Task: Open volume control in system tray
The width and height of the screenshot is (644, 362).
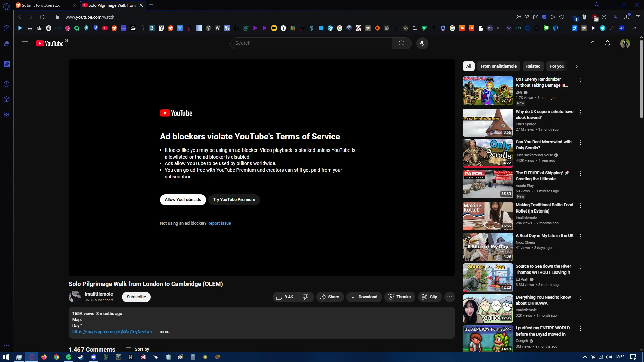Action: (x=609, y=357)
